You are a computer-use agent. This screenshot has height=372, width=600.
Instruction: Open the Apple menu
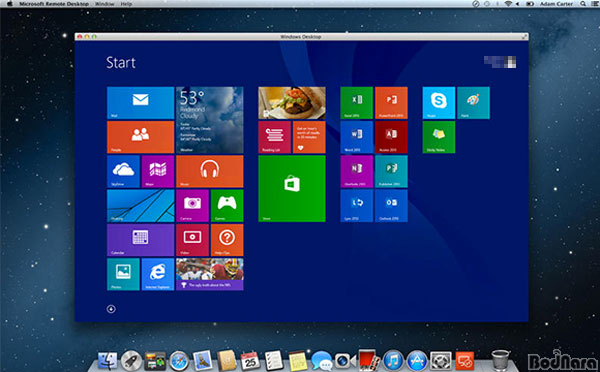click(x=9, y=4)
